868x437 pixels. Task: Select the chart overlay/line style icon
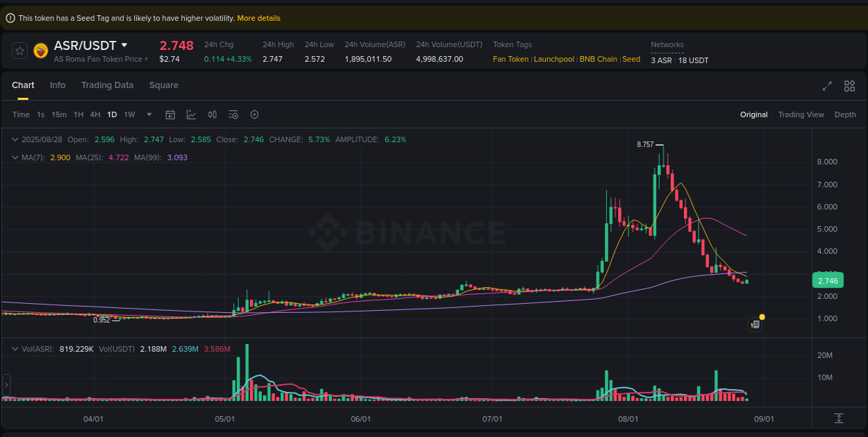192,114
